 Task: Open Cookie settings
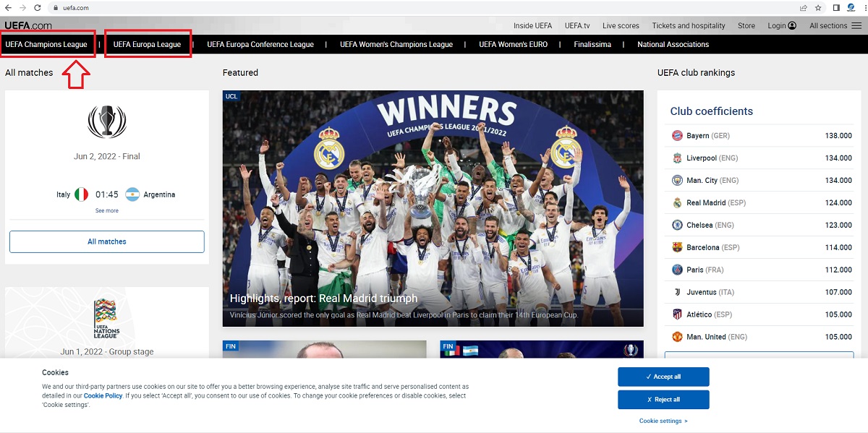coord(663,421)
